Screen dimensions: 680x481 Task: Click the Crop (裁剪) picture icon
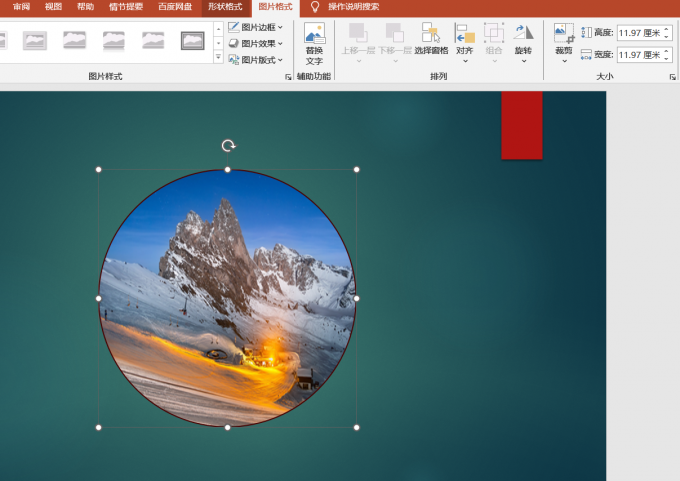pos(564,43)
